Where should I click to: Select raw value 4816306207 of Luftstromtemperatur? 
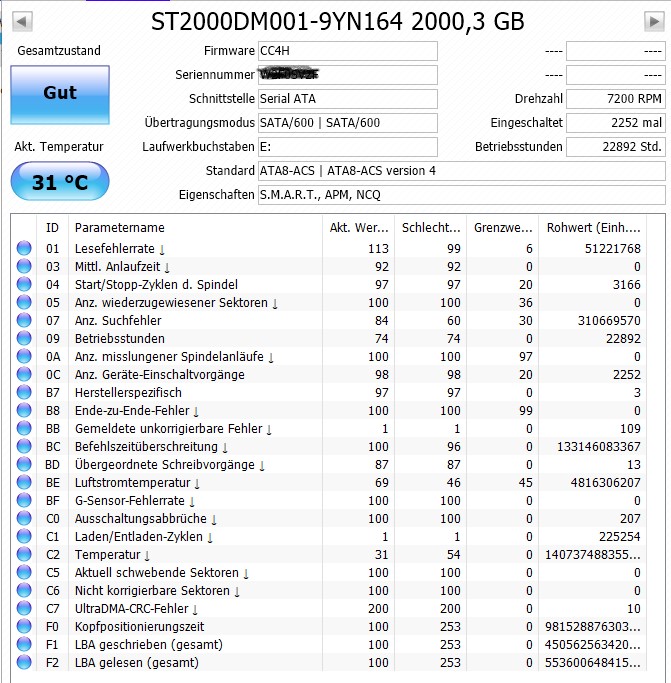coord(606,483)
